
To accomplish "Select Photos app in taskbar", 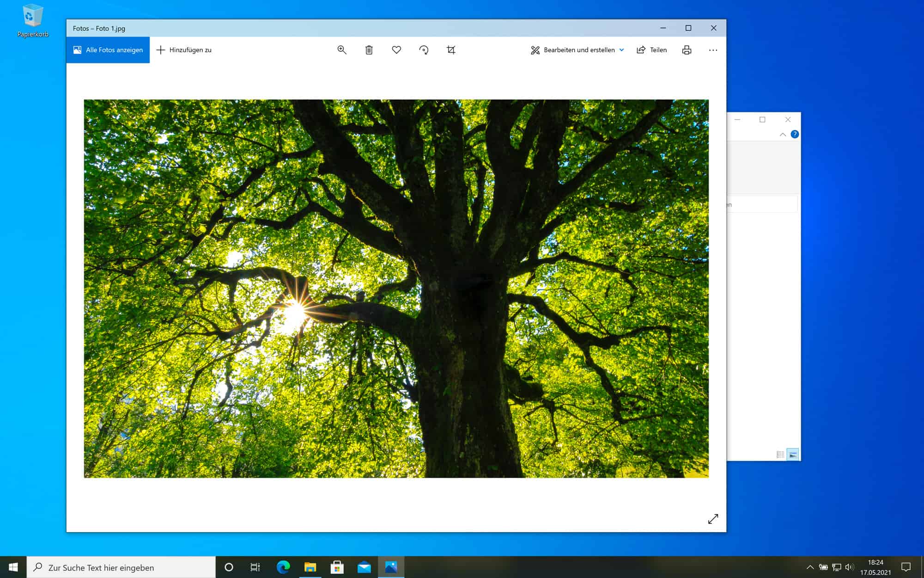I will tap(391, 567).
